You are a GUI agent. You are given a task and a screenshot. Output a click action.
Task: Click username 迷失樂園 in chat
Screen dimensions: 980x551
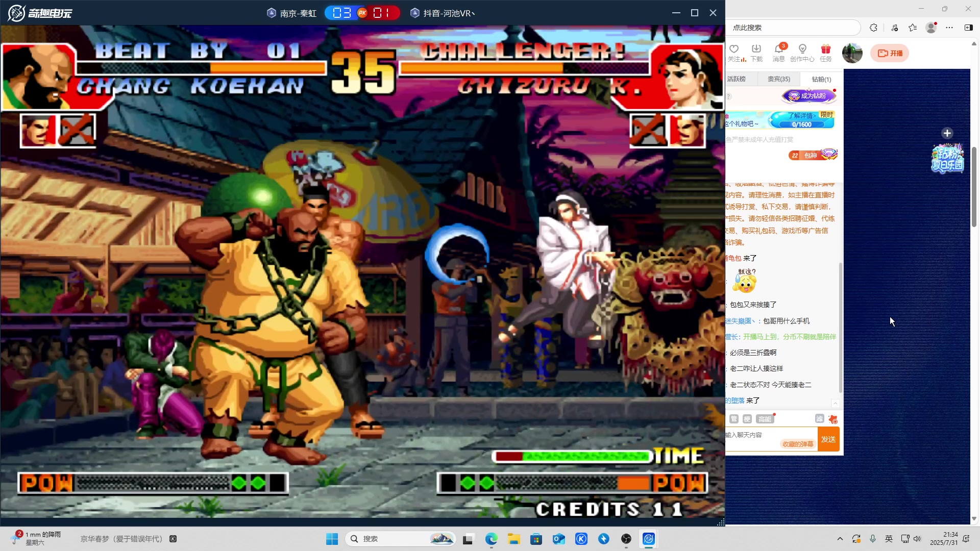coord(740,321)
